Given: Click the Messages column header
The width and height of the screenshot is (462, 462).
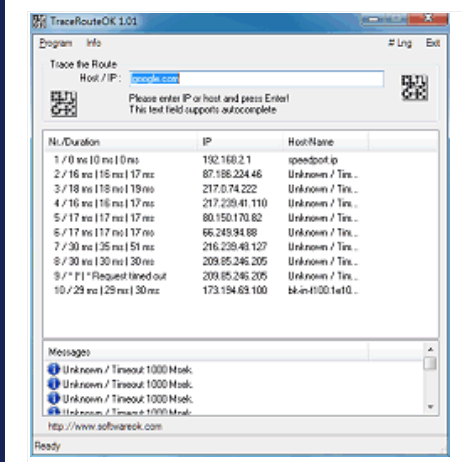Looking at the screenshot, I should (x=207, y=352).
